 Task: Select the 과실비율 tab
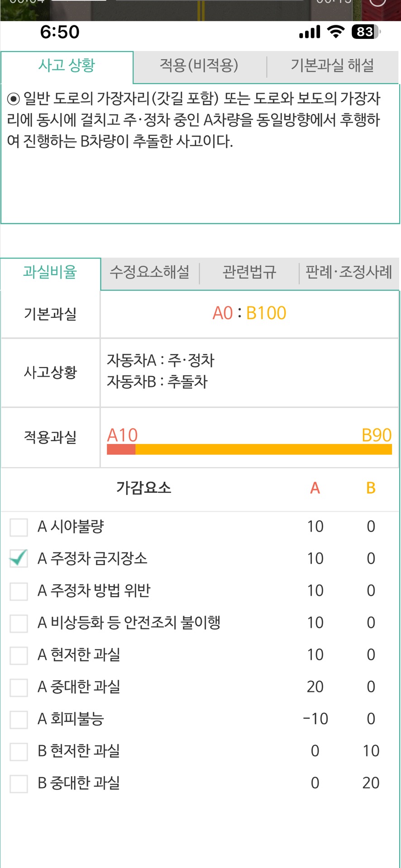[50, 272]
